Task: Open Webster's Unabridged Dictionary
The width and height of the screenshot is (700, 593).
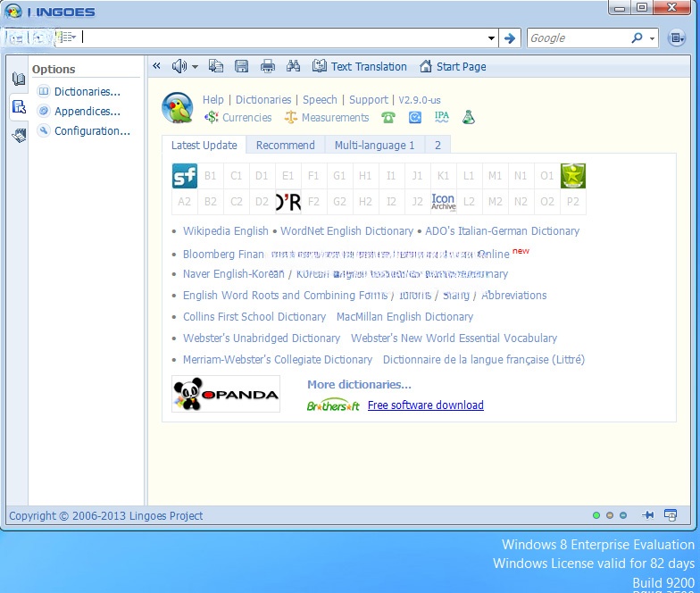Action: tap(262, 338)
